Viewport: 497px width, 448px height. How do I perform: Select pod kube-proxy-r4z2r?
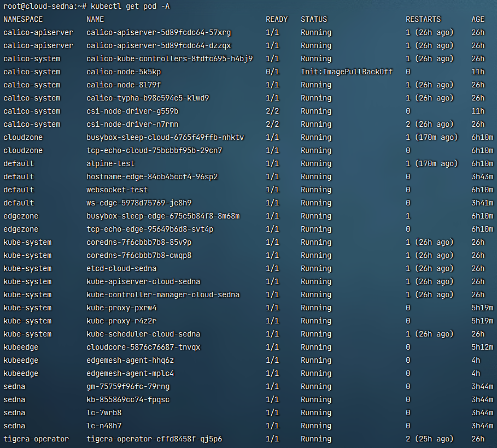point(121,321)
